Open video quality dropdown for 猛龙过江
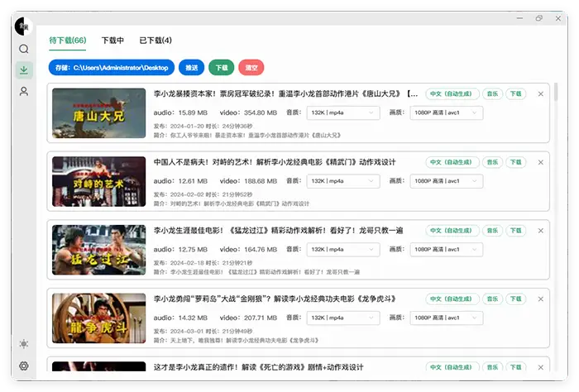 click(447, 249)
